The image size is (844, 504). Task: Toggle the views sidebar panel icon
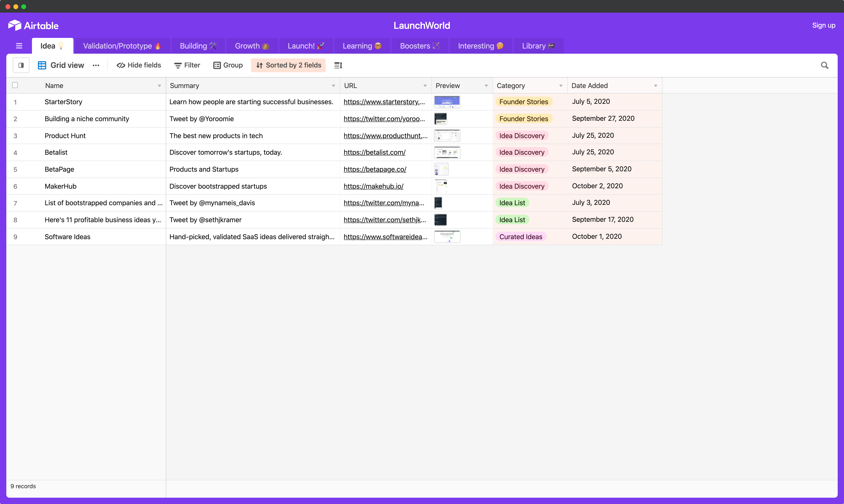pos(21,65)
